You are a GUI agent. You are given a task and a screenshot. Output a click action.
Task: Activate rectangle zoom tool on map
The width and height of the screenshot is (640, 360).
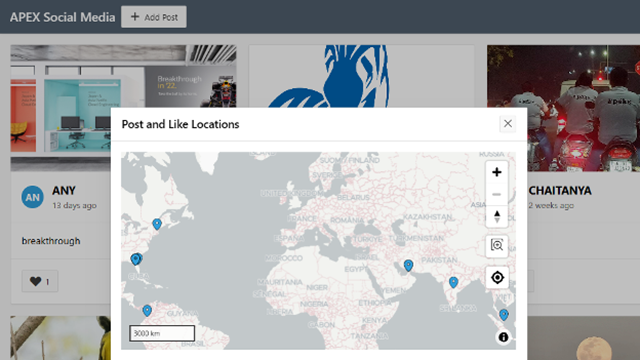coord(497,245)
